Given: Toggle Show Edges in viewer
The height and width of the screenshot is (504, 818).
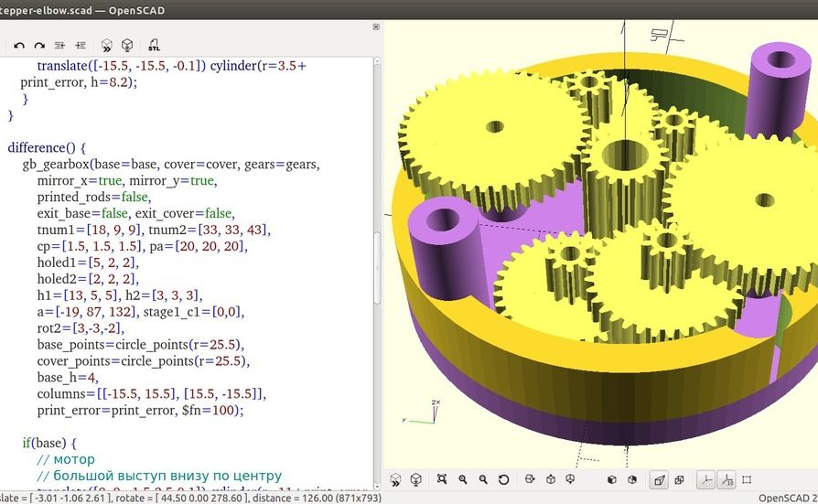Looking at the screenshot, I should click(x=747, y=479).
